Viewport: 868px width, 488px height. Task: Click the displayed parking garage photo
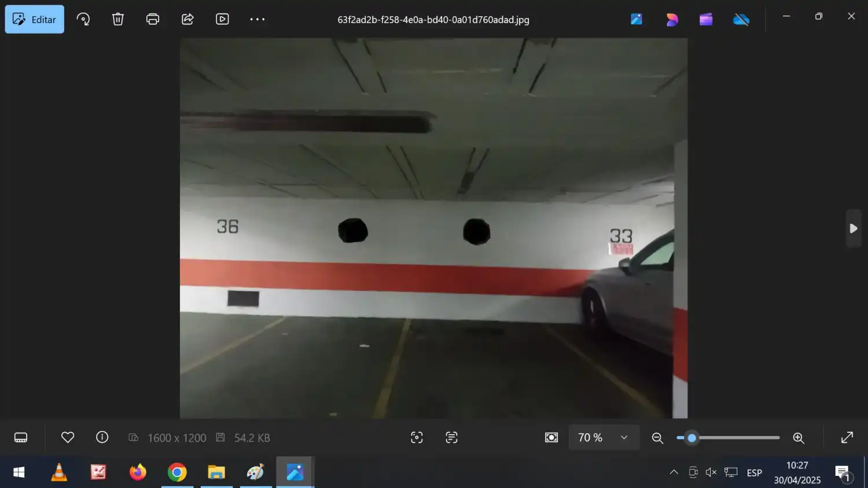tap(433, 228)
